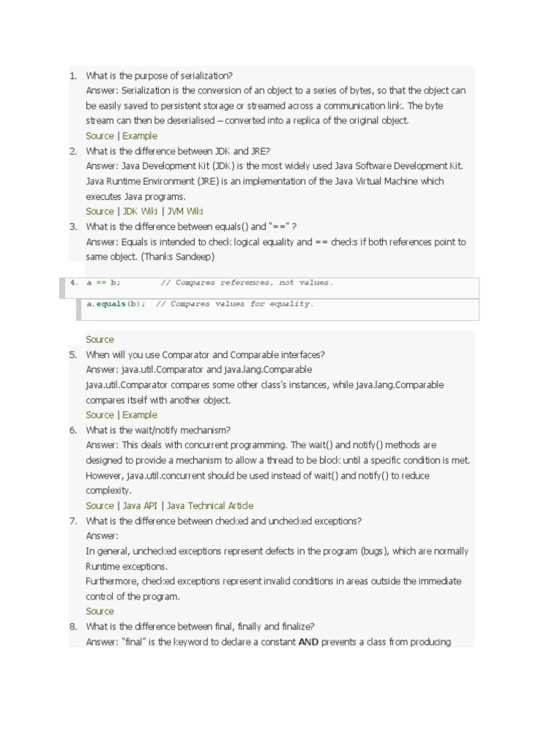The width and height of the screenshot is (560, 747).
Task: Click the question 'What is the wait/notify mechanism?'
Action: [x=158, y=430]
